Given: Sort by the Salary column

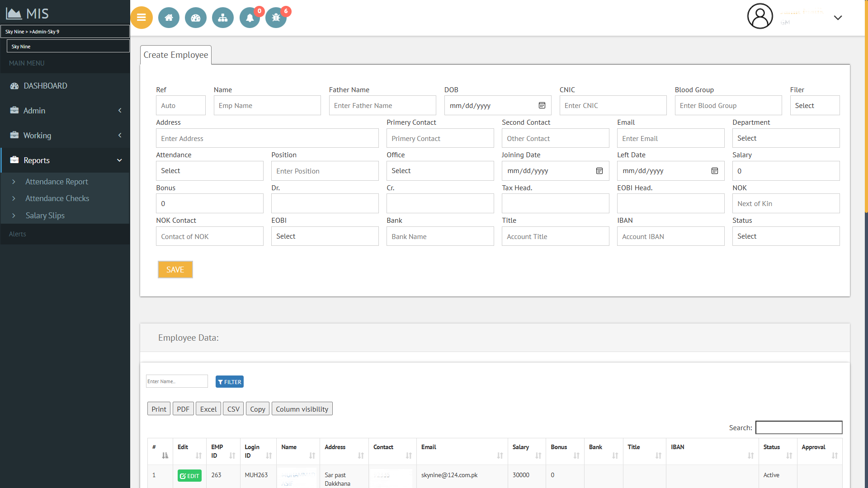Looking at the screenshot, I should pyautogui.click(x=527, y=451).
